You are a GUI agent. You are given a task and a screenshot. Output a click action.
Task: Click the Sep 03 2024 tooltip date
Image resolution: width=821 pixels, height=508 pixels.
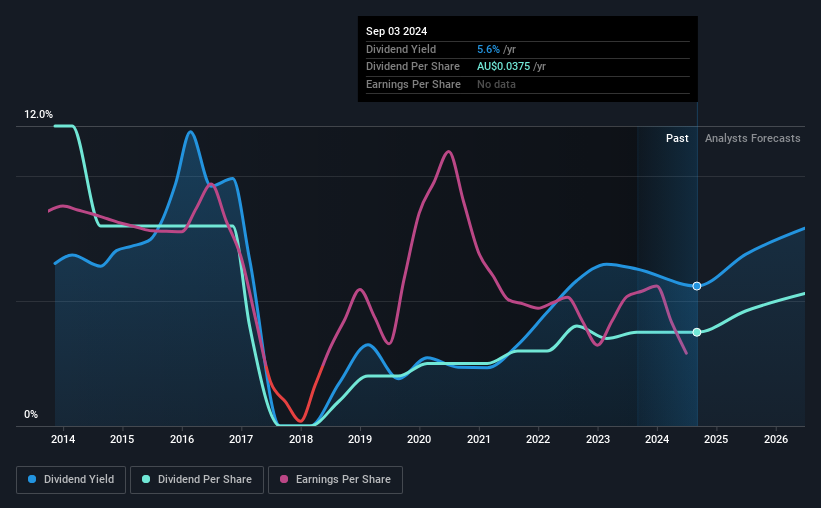[396, 31]
